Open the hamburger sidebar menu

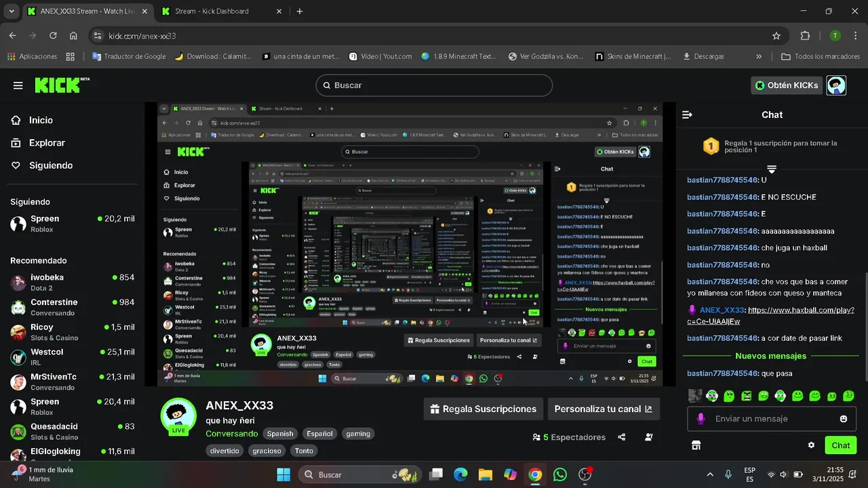(x=18, y=85)
